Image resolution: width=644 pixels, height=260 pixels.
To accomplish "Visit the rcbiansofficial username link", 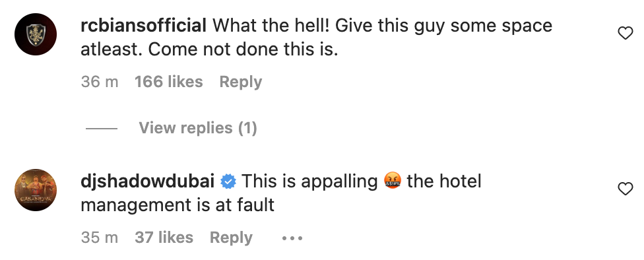I will (144, 26).
